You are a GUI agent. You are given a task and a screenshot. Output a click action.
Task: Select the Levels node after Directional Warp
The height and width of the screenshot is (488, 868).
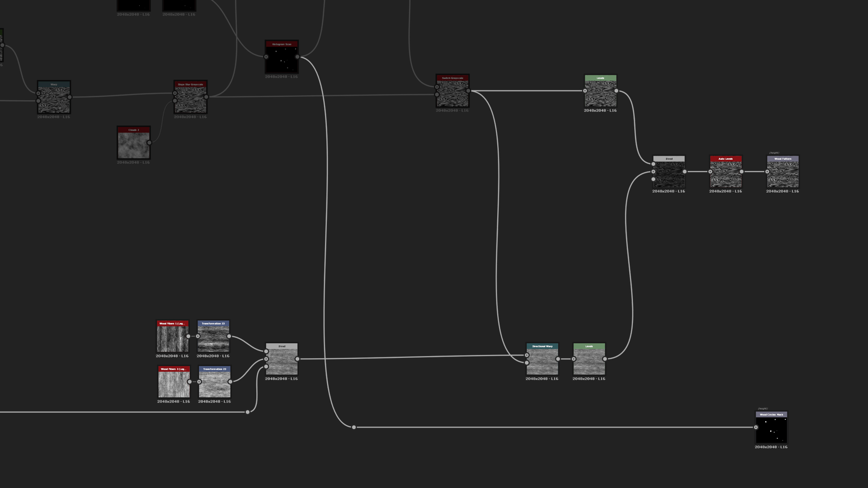589,361
